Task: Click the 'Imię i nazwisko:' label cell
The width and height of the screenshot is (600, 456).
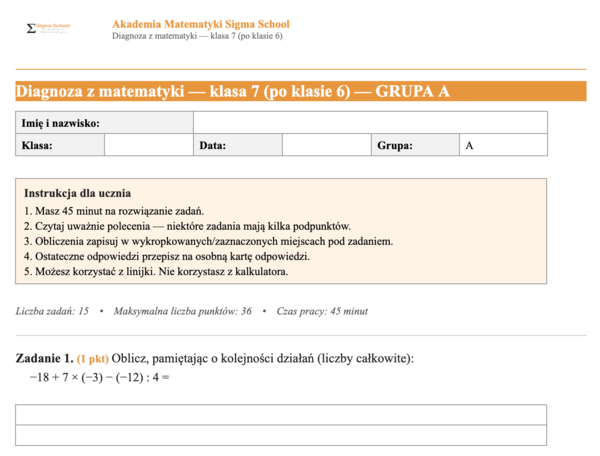Action: tap(104, 123)
